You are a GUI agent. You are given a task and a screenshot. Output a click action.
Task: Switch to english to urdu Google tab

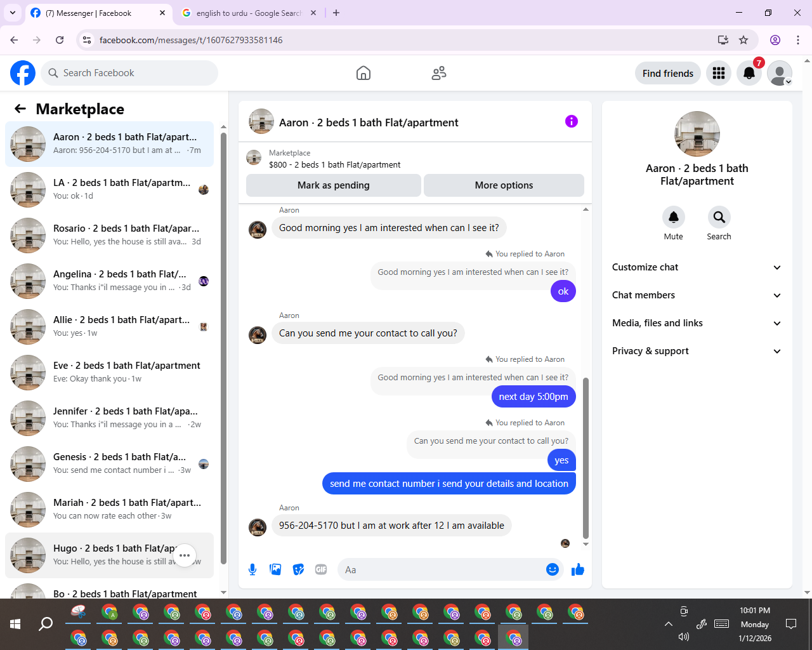click(x=248, y=13)
